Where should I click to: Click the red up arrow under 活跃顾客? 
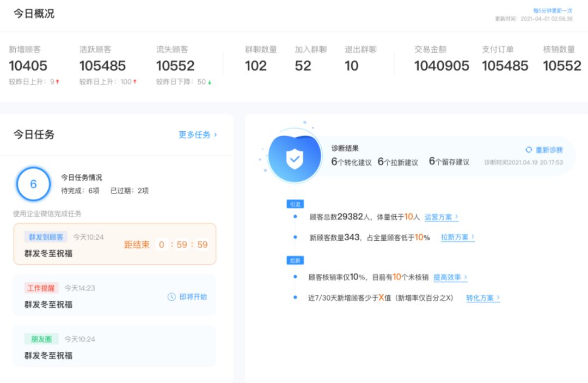(134, 82)
